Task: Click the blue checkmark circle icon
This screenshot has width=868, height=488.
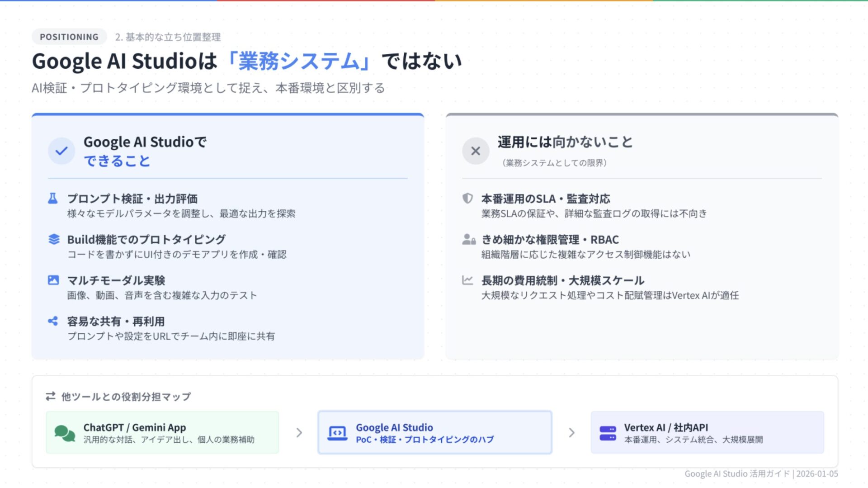Action: pyautogui.click(x=61, y=151)
